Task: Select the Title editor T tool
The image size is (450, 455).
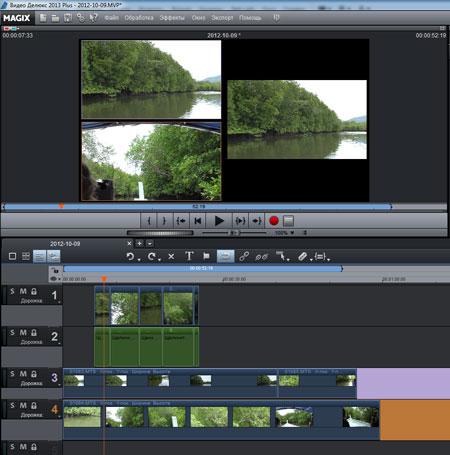Action: 189,256
